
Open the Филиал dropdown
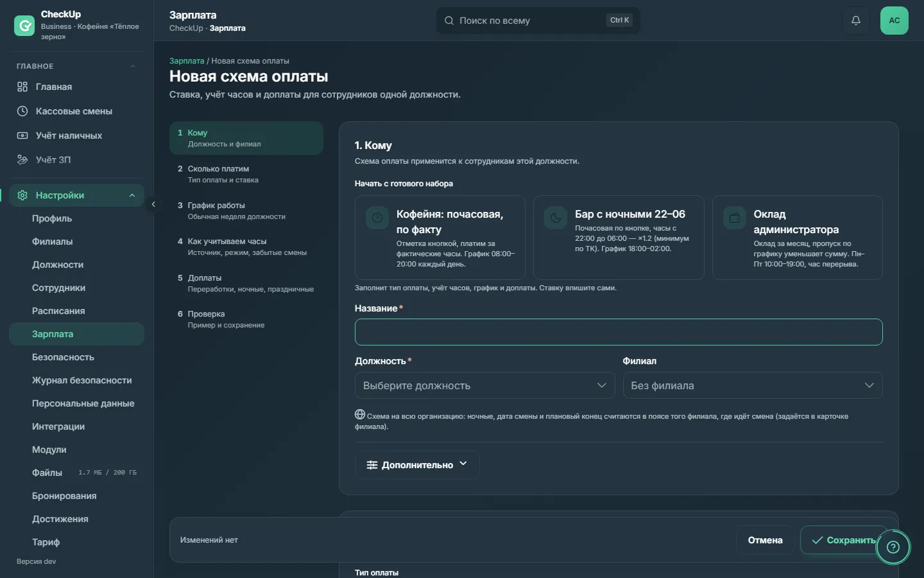[x=753, y=385]
